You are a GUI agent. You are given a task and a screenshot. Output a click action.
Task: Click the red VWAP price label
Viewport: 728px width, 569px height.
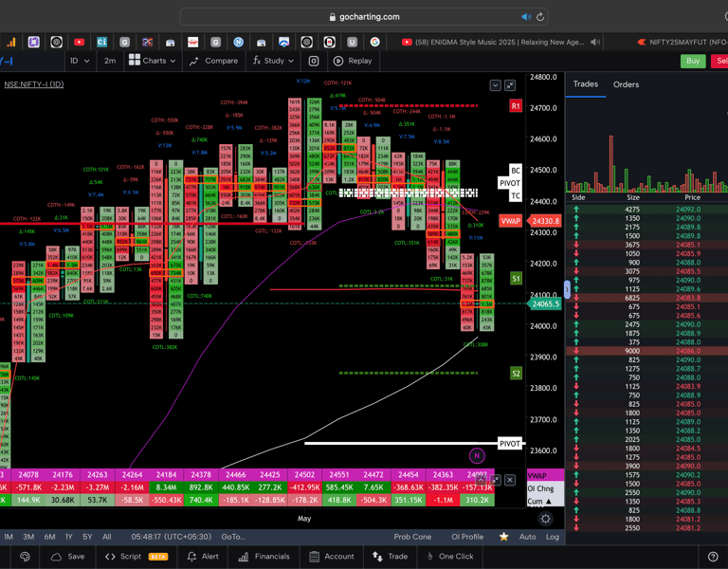(511, 221)
